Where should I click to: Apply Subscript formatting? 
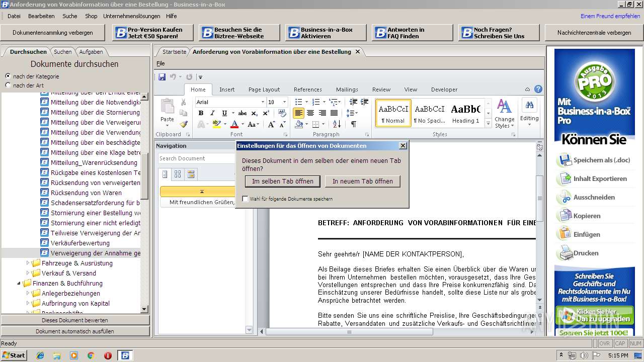(x=254, y=113)
